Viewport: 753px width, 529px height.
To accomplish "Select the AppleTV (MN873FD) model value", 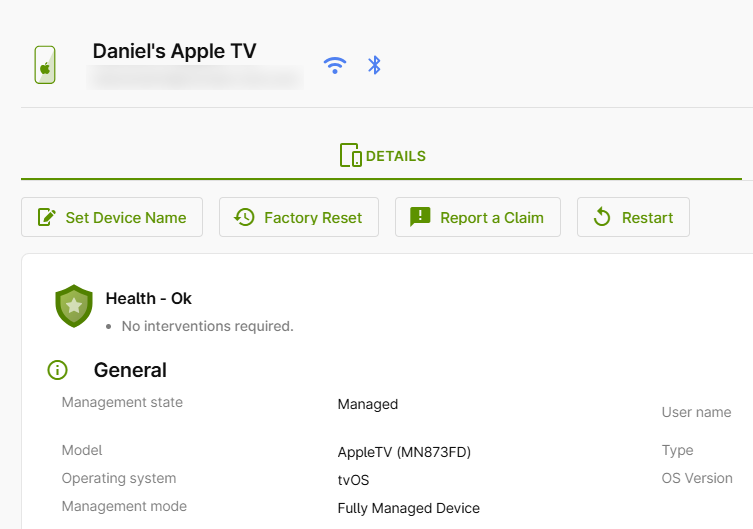I will coord(404,452).
